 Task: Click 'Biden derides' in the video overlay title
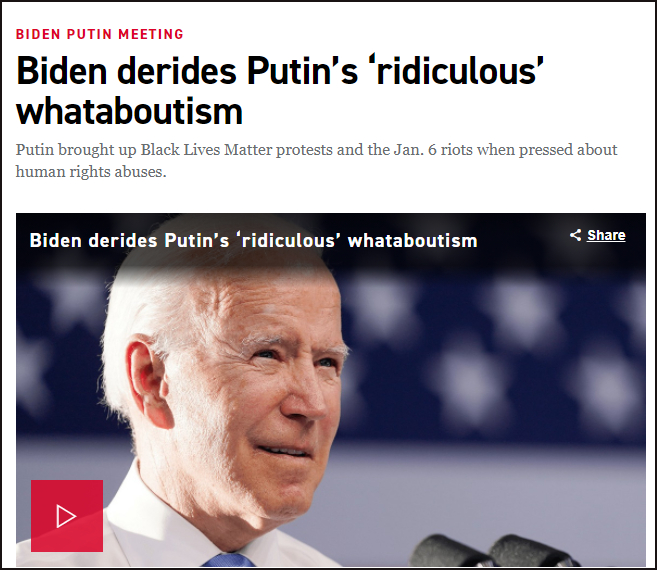(93, 241)
